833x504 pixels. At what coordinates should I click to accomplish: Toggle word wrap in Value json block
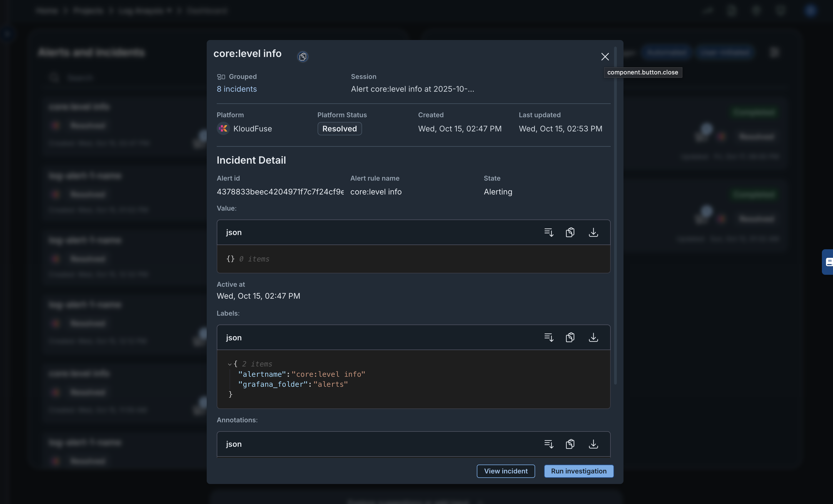click(549, 232)
